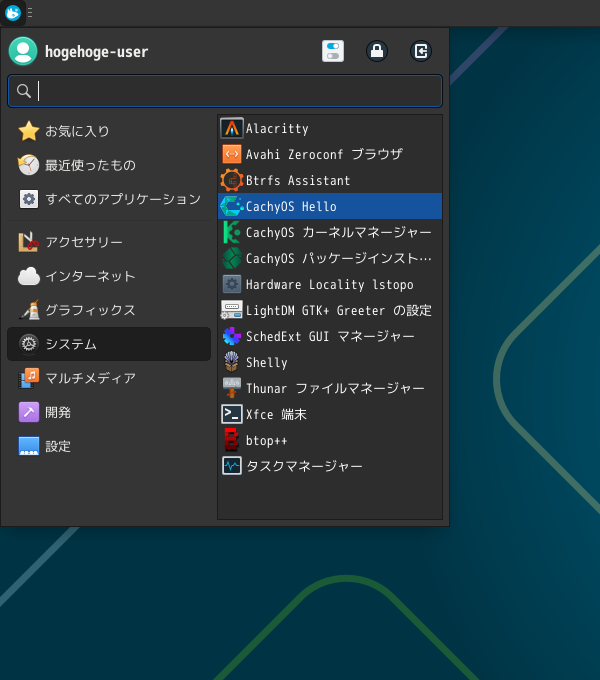Launch Hardware Locality lstopo icon
The width and height of the screenshot is (600, 680).
pos(232,284)
